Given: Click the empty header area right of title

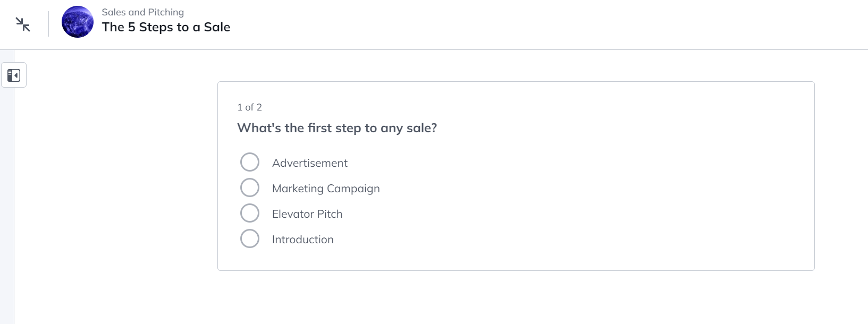Looking at the screenshot, I should pos(532,24).
